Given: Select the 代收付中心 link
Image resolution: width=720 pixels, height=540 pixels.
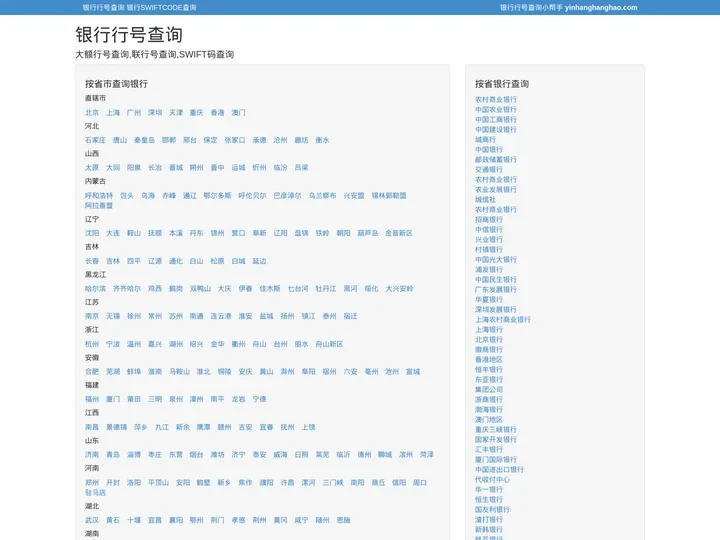Looking at the screenshot, I should click(492, 479).
